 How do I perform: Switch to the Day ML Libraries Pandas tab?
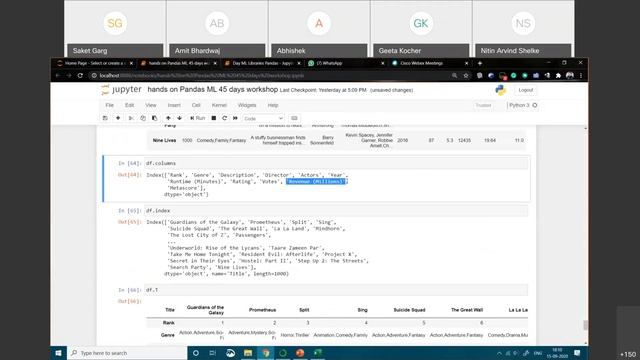click(x=261, y=63)
